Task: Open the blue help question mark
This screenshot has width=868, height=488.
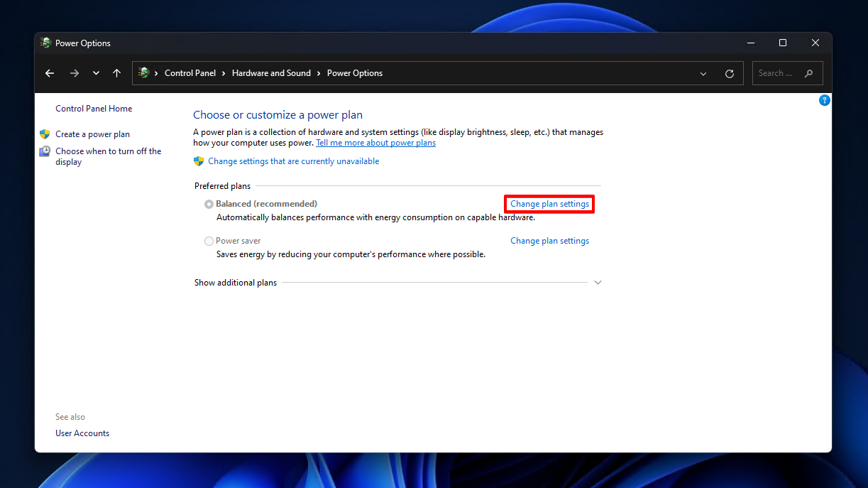Action: point(824,100)
